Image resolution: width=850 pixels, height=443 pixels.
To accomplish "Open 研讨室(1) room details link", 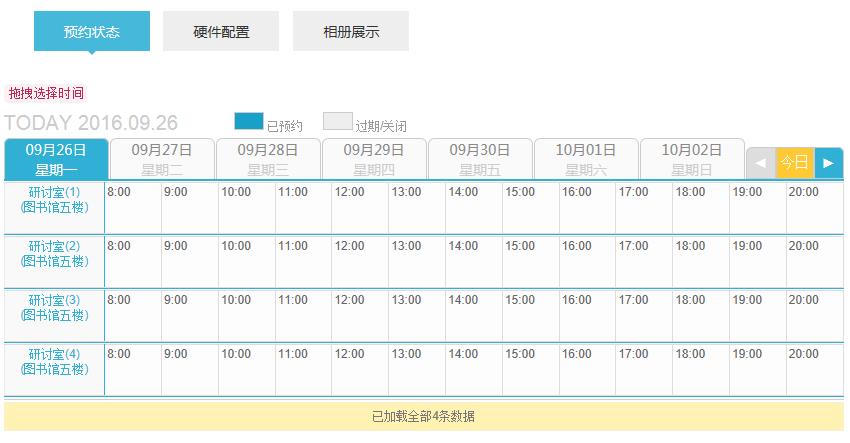I will pos(54,199).
